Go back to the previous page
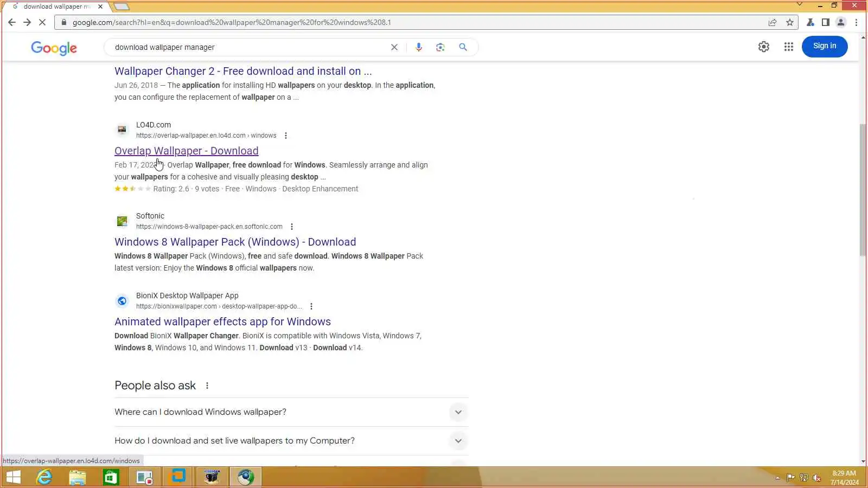Image resolution: width=868 pixels, height=488 pixels. (x=12, y=22)
